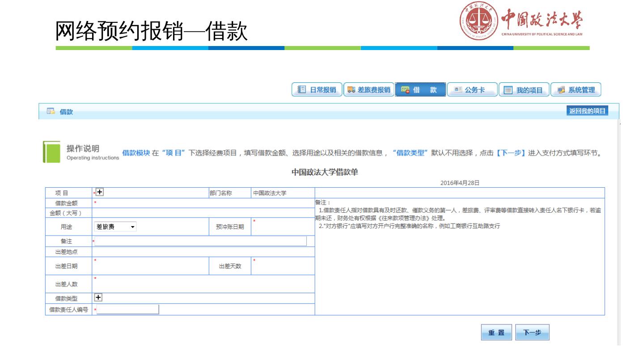Image resolution: width=644 pixels, height=362 pixels.
Task: Click the 预冲账日期 date field
Action: (x=282, y=227)
